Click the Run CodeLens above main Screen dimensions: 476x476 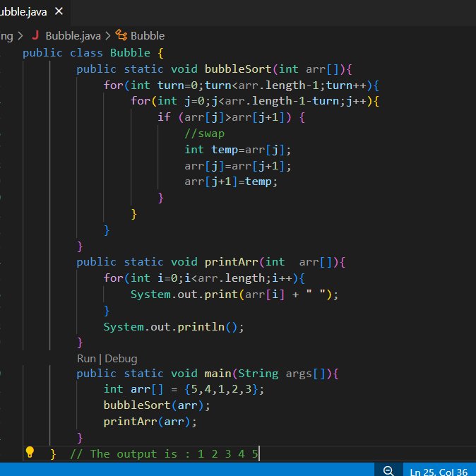point(86,359)
